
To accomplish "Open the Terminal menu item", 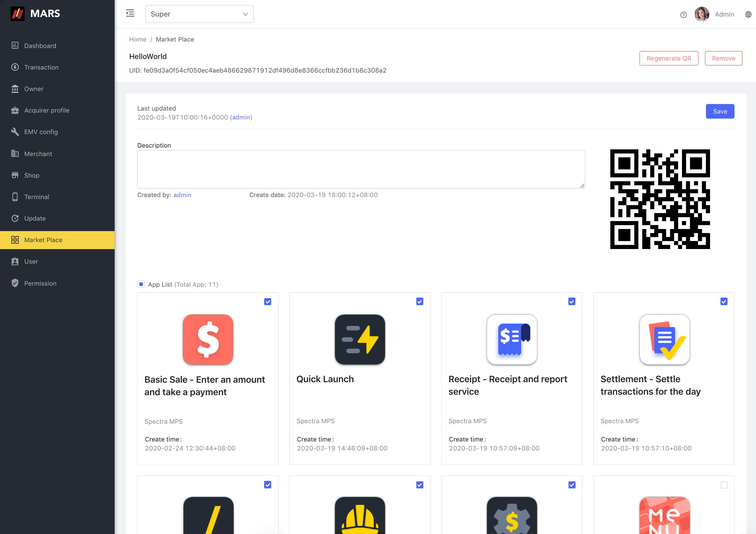I will tap(36, 197).
